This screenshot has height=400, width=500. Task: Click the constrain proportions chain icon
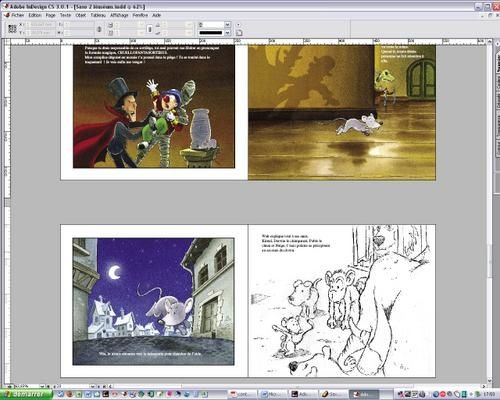click(x=99, y=29)
